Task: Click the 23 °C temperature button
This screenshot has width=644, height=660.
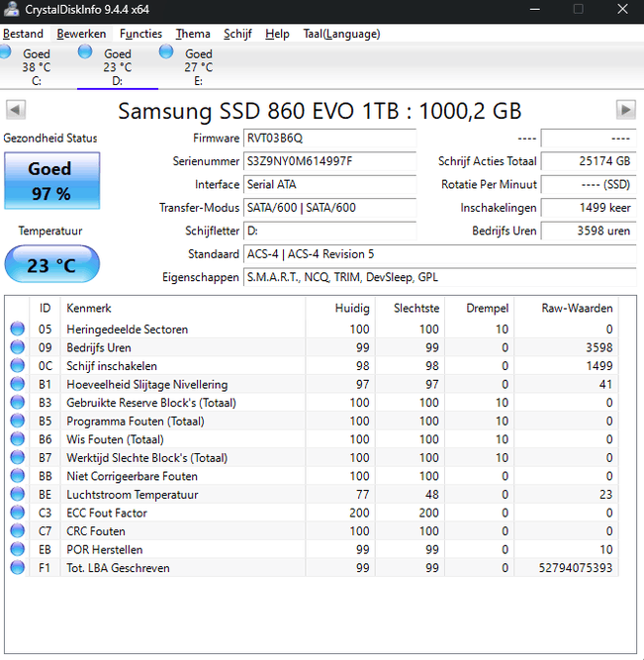Action: 51,264
